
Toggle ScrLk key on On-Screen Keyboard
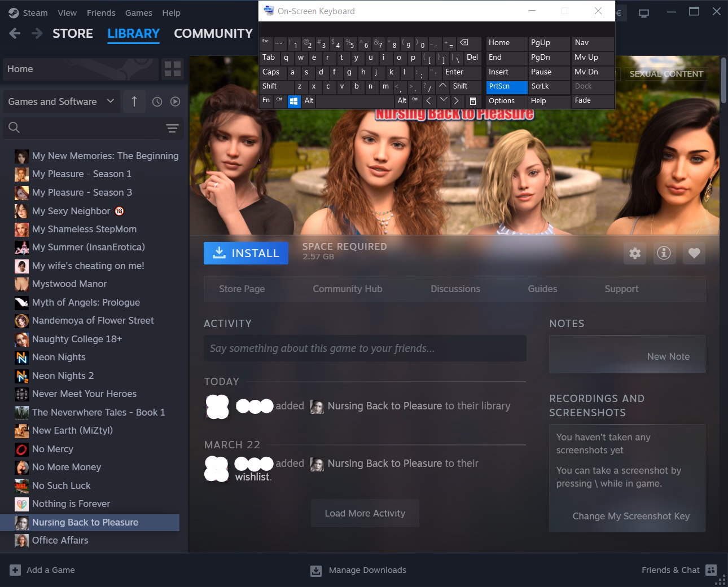click(549, 87)
